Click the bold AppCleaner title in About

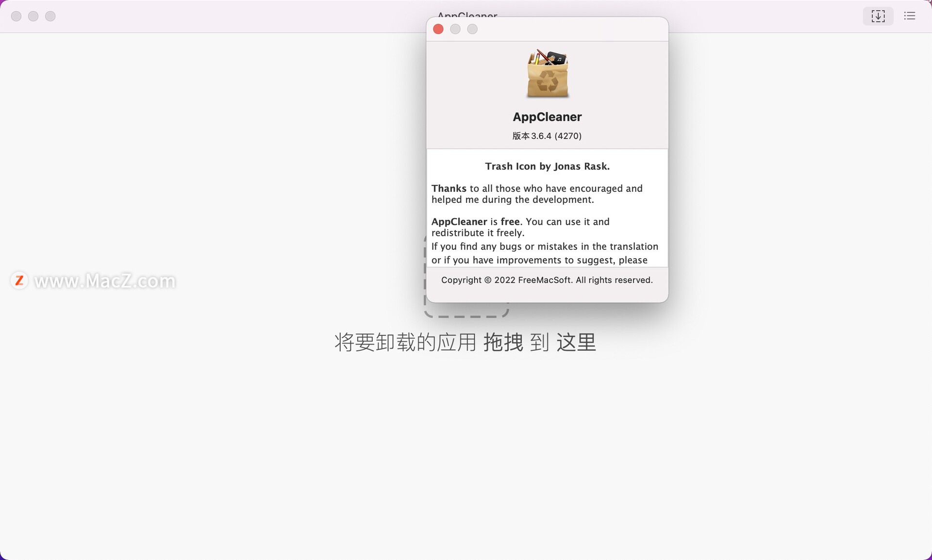(x=547, y=117)
